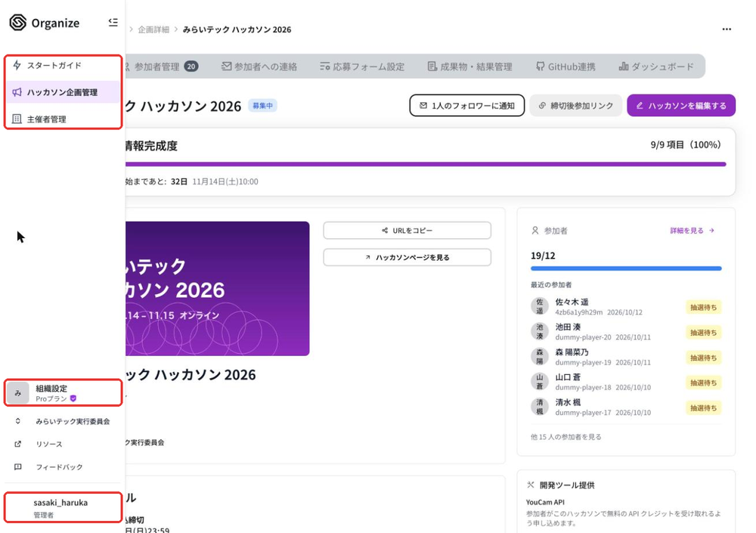Click the blue 19/12 participant progress bar
Image resolution: width=756 pixels, height=533 pixels.
626,268
